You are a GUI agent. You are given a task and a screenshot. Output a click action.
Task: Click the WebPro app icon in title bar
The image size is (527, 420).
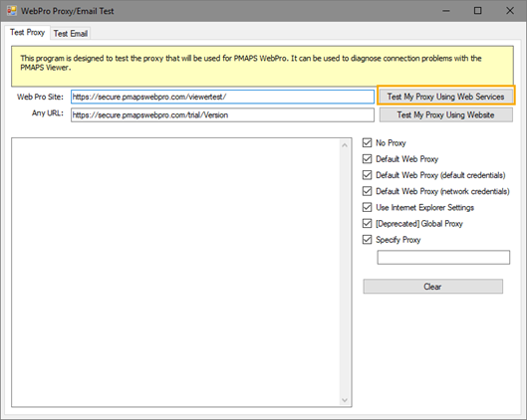point(11,11)
